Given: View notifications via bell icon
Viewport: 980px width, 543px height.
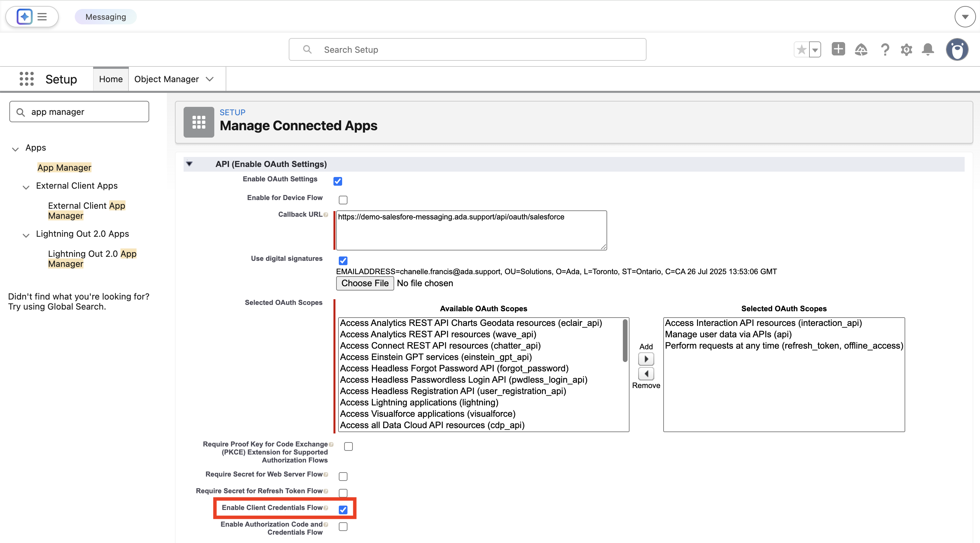Looking at the screenshot, I should pyautogui.click(x=928, y=49).
